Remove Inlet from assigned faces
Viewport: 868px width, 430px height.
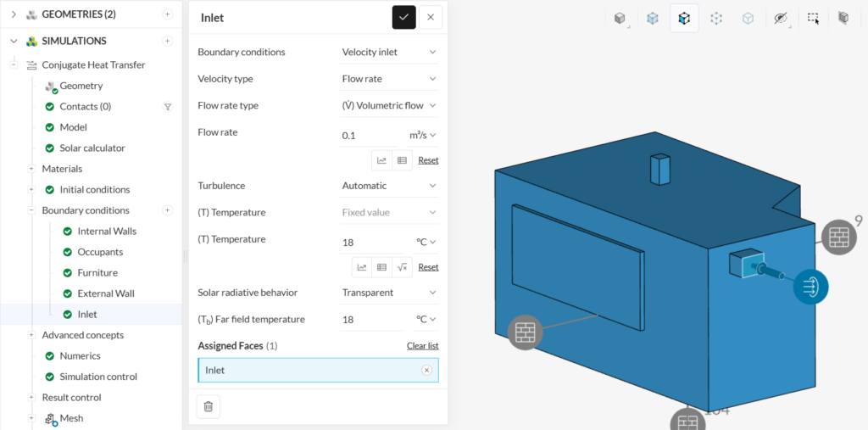426,370
